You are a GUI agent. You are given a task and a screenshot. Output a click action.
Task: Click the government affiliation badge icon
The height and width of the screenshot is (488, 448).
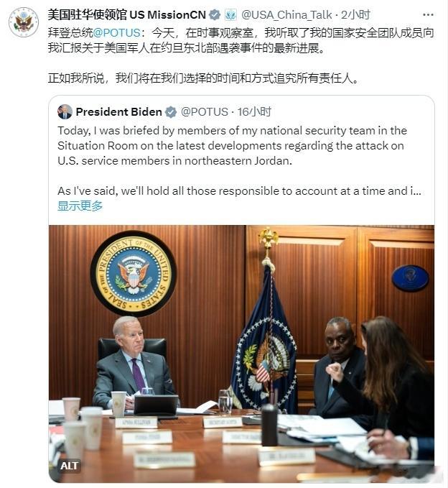pos(230,15)
